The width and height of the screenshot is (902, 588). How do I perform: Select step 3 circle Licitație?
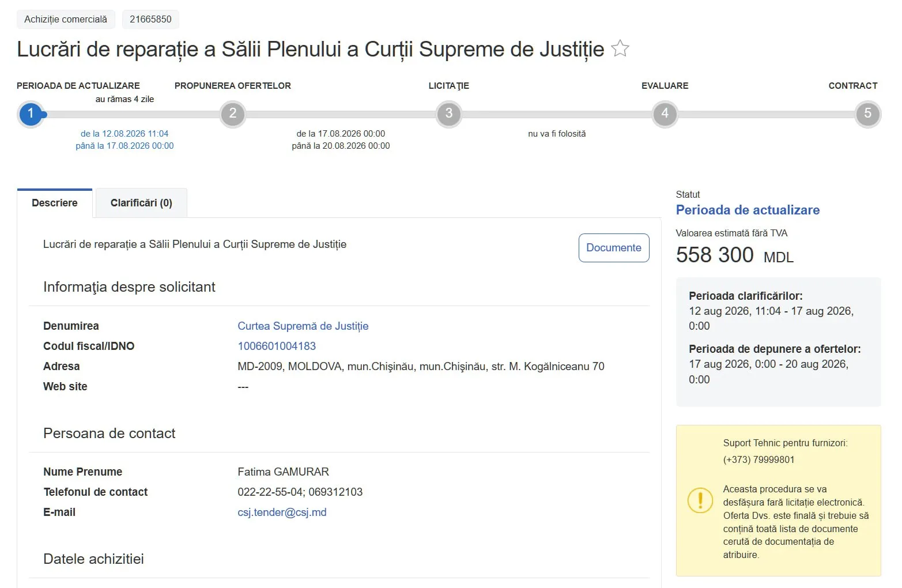click(x=449, y=114)
